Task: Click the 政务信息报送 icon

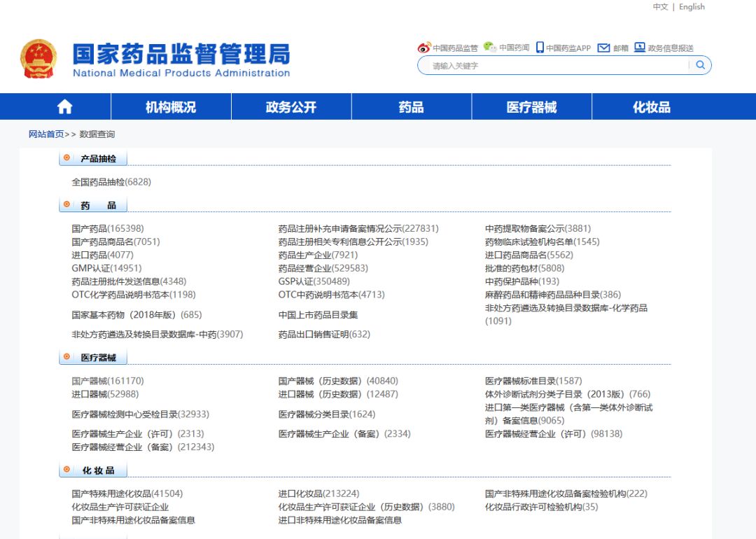Action: point(640,48)
